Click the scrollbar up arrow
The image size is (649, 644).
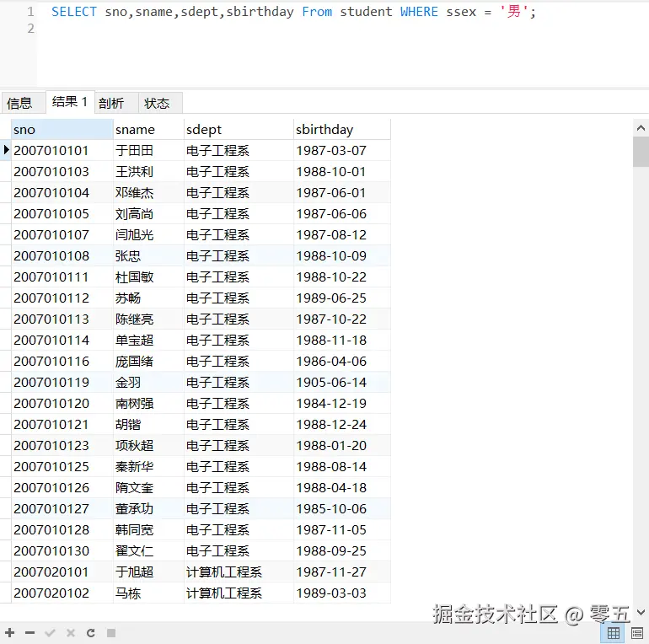click(x=641, y=128)
